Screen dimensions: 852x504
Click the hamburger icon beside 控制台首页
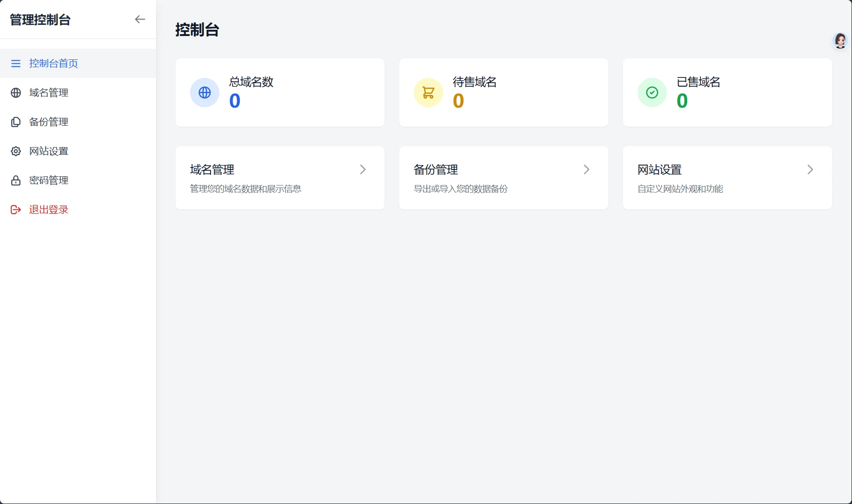16,64
